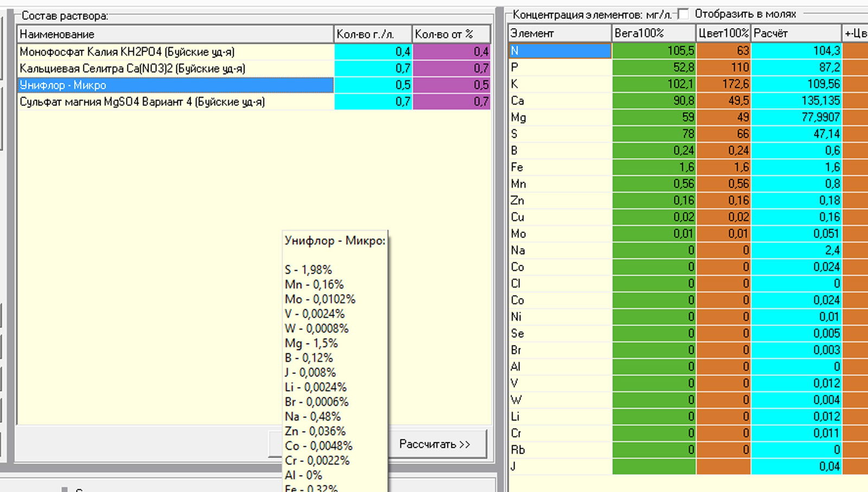Click the 'S - 1,98%' tooltip line

(308, 270)
